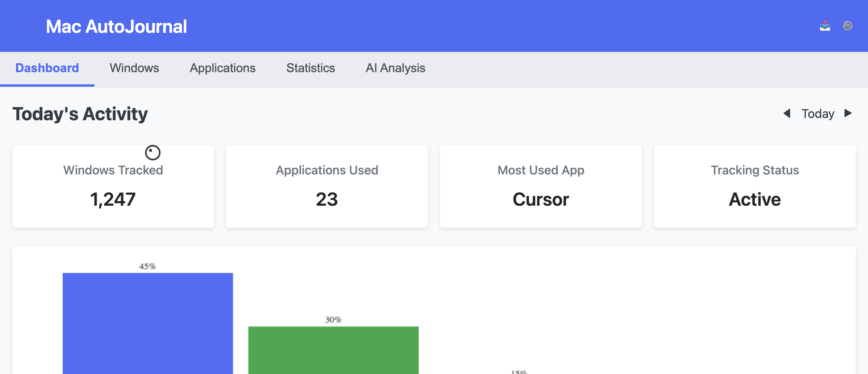
Task: Click the blue 45% bar in the chart
Action: click(147, 328)
